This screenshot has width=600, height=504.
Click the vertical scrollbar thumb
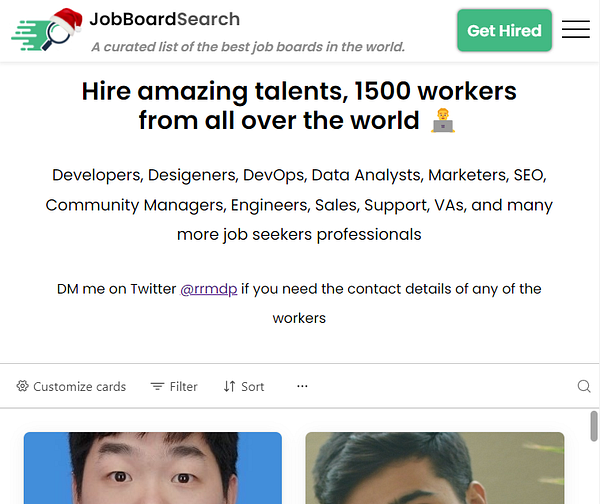(x=594, y=426)
